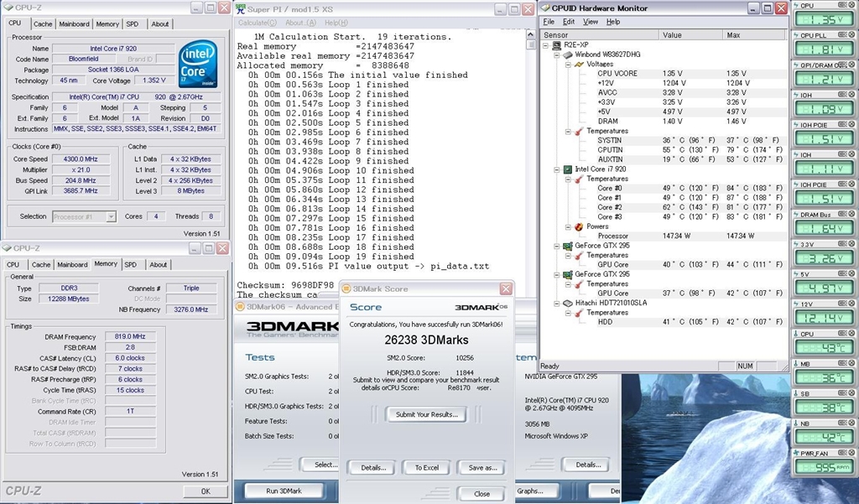Screen dimensions: 859x504
Task: Collapse the Winbond W83627DHG node
Action: click(557, 55)
